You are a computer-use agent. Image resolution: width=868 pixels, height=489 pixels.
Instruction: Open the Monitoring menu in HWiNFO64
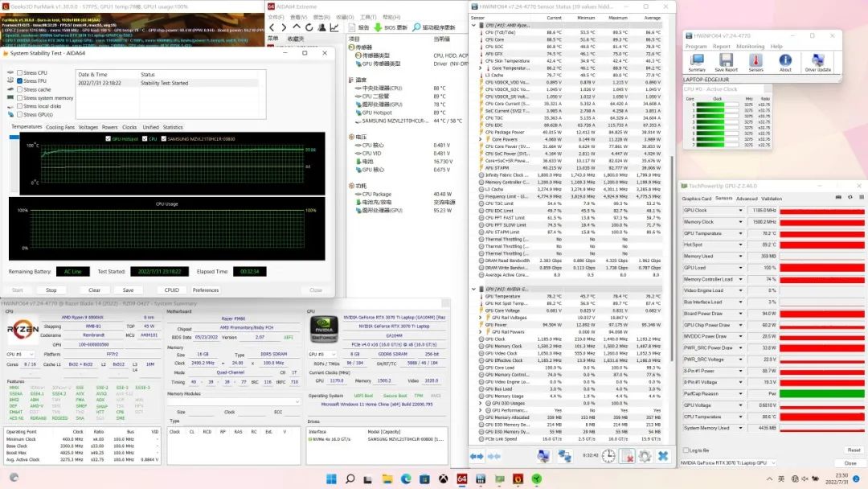(x=749, y=46)
